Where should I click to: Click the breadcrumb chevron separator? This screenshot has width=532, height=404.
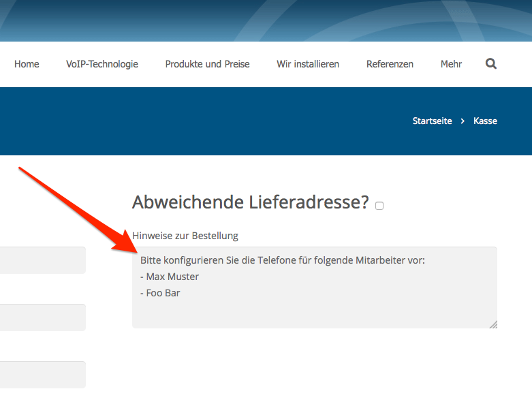coord(463,121)
